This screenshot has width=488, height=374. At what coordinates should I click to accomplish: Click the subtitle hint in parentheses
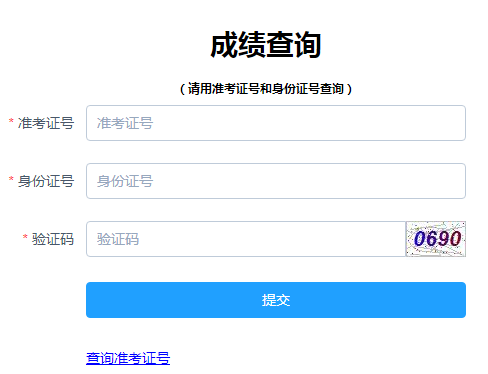[266, 89]
